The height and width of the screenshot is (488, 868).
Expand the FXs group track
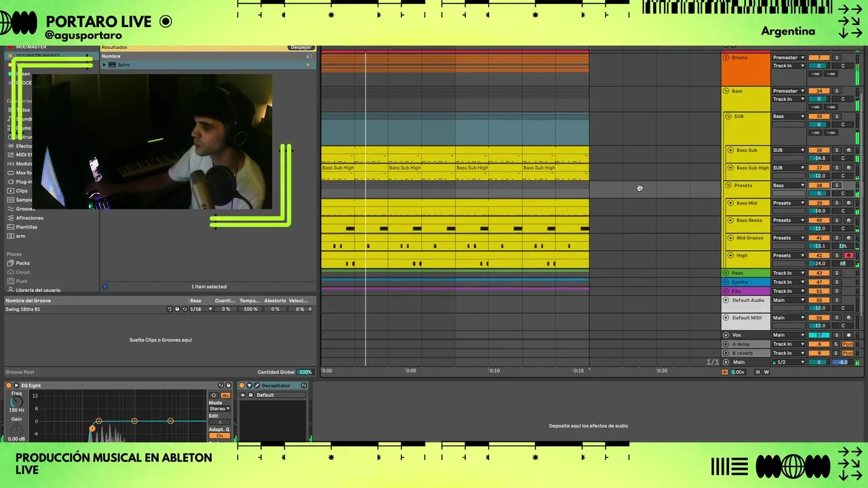726,291
